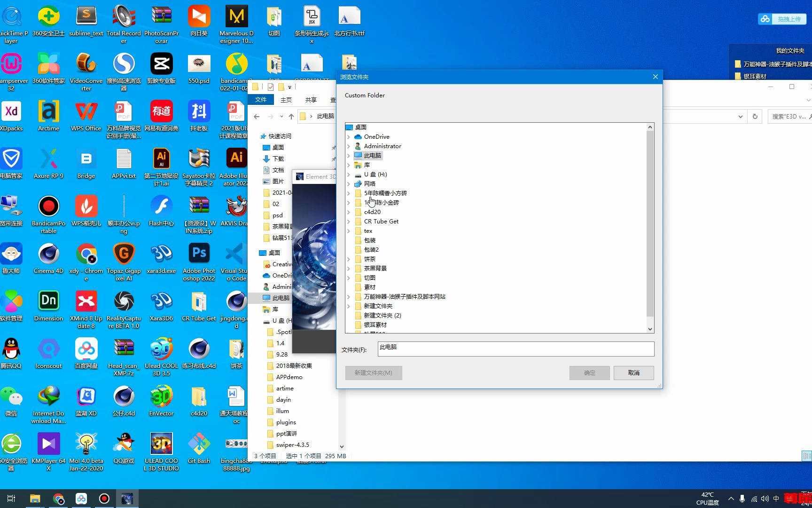This screenshot has height=508, width=812.
Task: Expand the Administrator tree node
Action: click(x=349, y=146)
